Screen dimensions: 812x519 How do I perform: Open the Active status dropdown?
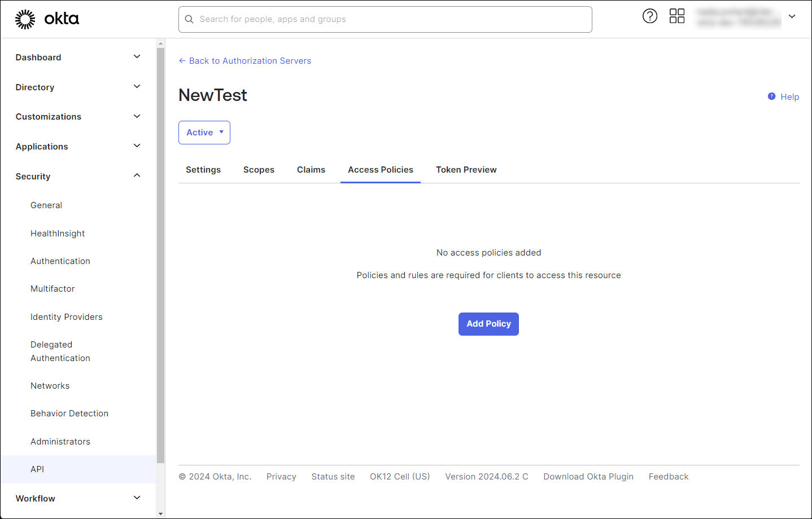pyautogui.click(x=204, y=133)
